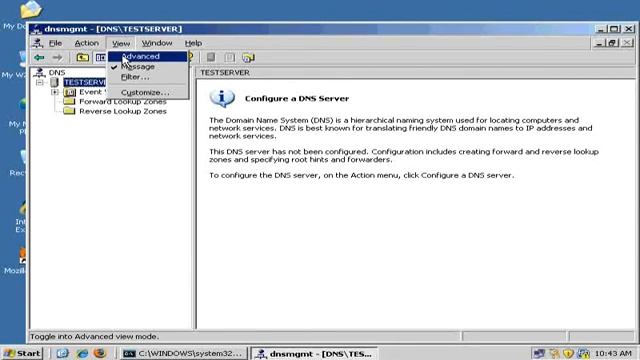Click the 10:43 AM system clock

coord(613,353)
